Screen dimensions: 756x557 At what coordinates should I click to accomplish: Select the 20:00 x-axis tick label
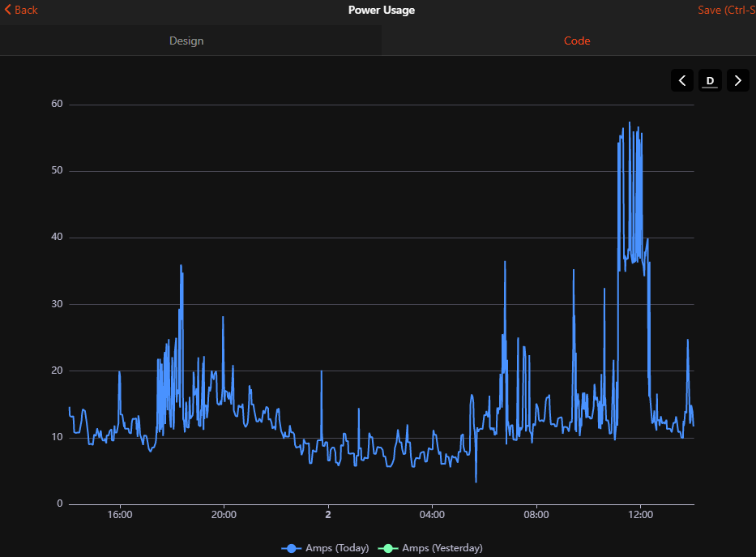pyautogui.click(x=224, y=515)
